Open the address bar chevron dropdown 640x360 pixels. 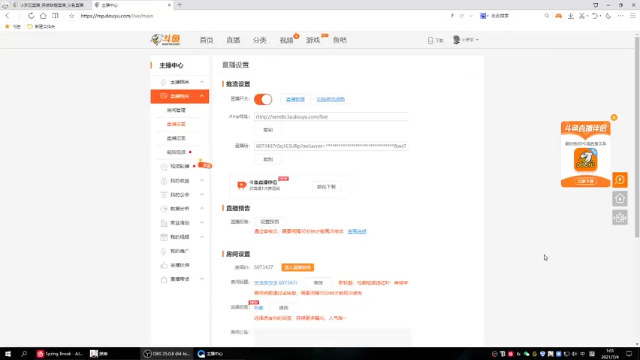[x=471, y=16]
